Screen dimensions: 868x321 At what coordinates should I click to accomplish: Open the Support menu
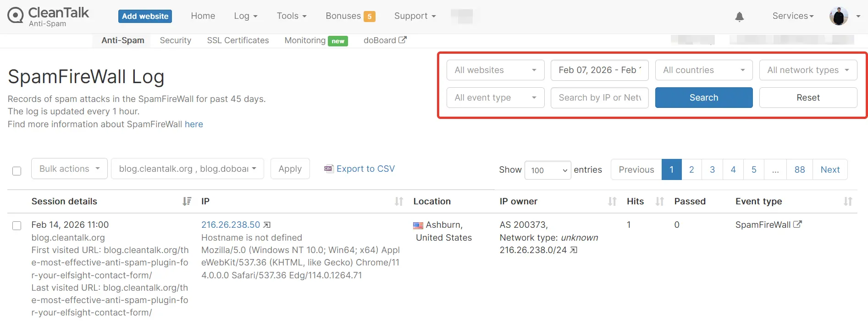point(415,16)
